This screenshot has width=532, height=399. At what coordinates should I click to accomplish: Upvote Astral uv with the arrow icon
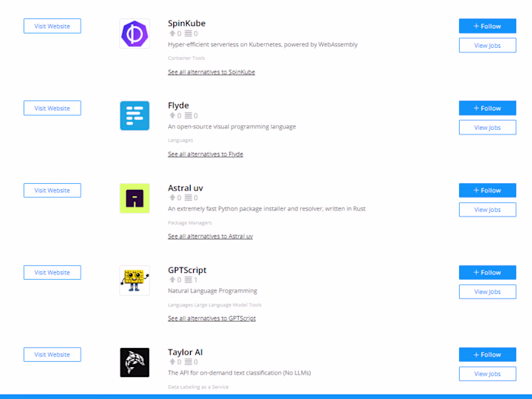[173, 198]
